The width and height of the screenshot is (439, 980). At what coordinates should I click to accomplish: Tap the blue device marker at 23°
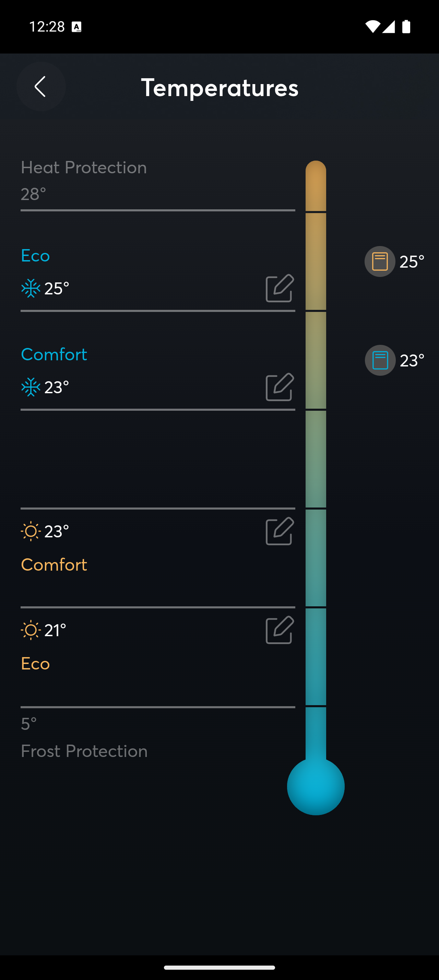click(x=380, y=360)
